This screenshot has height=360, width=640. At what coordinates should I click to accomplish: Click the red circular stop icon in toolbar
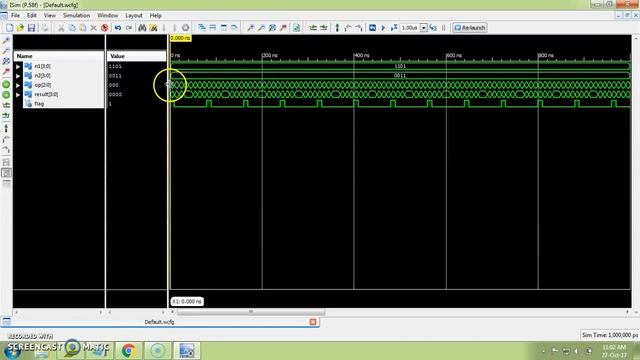click(104, 28)
